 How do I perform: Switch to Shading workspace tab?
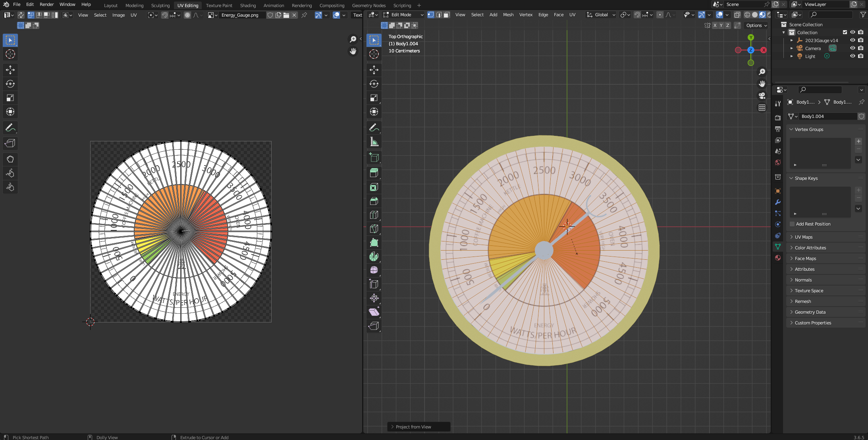pyautogui.click(x=248, y=6)
